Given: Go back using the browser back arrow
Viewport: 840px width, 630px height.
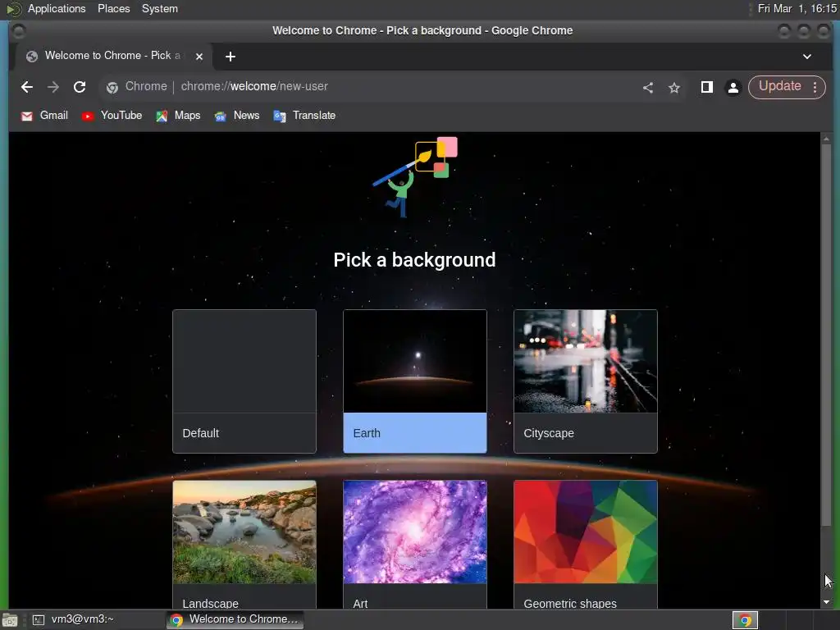Looking at the screenshot, I should (x=27, y=87).
